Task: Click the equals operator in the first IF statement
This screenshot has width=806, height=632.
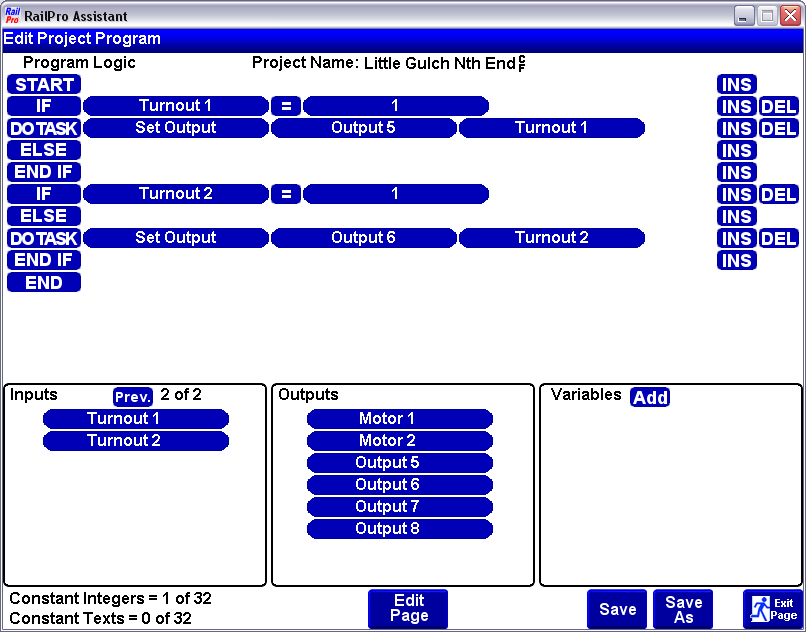Action: point(286,106)
